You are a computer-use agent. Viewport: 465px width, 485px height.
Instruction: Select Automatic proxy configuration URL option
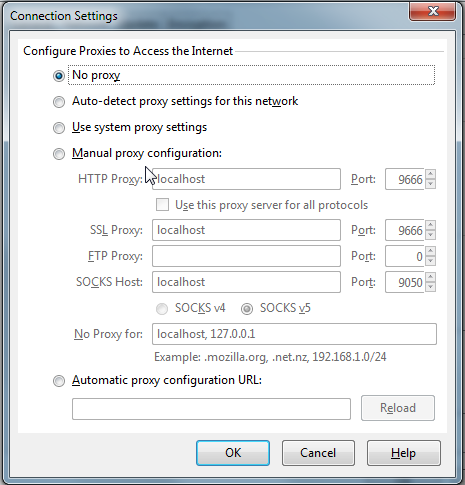(59, 381)
